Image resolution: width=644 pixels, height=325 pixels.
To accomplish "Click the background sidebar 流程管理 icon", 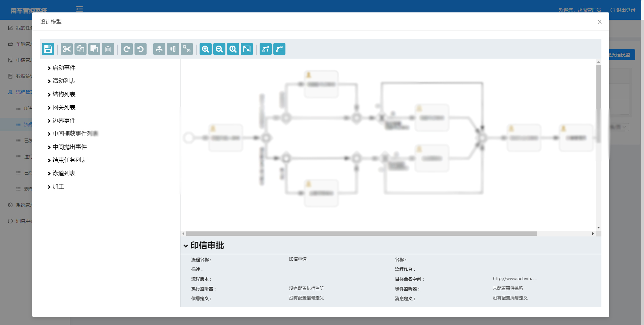I will [10, 92].
